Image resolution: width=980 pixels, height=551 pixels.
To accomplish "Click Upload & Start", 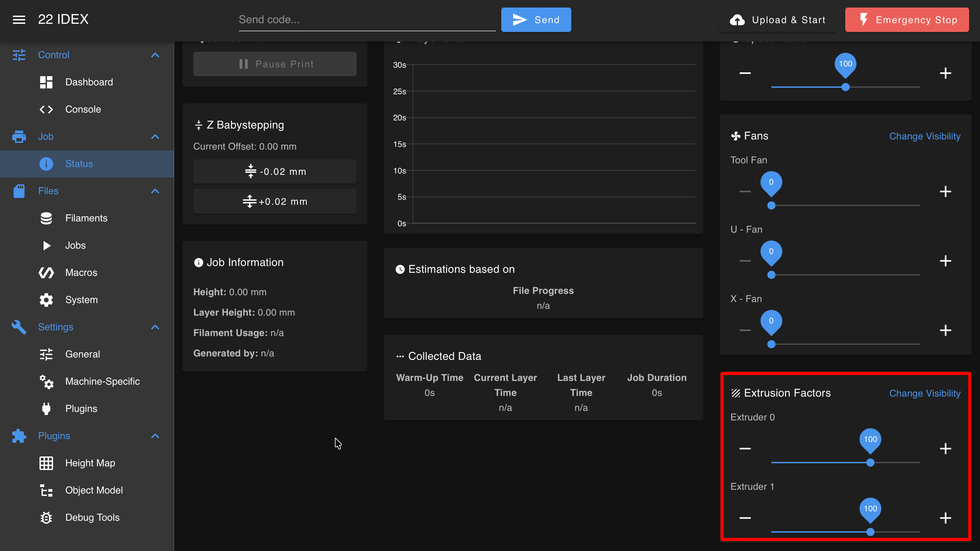I will click(x=777, y=20).
